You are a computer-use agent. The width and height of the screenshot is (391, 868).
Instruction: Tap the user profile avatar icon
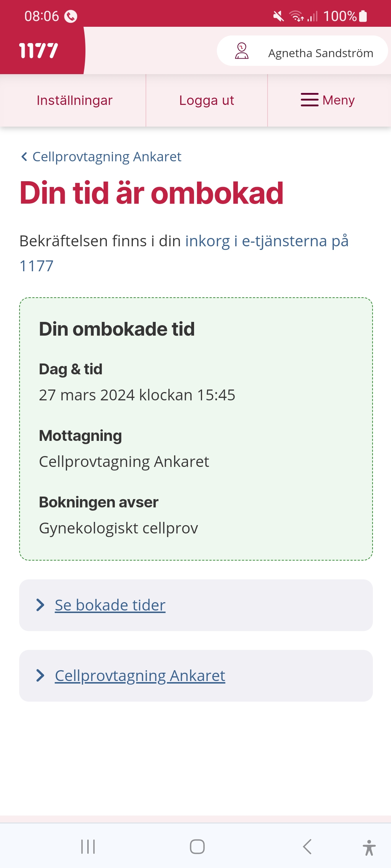pos(242,51)
